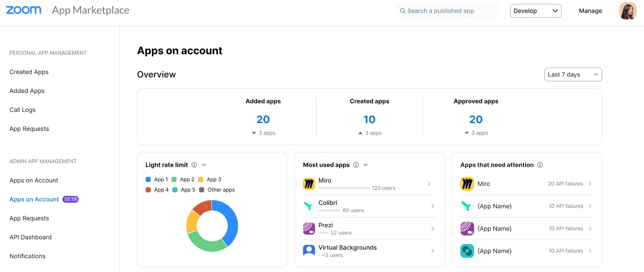The width and height of the screenshot is (644, 272).
Task: Open the Most used apps dropdown arrow
Action: [365, 165]
